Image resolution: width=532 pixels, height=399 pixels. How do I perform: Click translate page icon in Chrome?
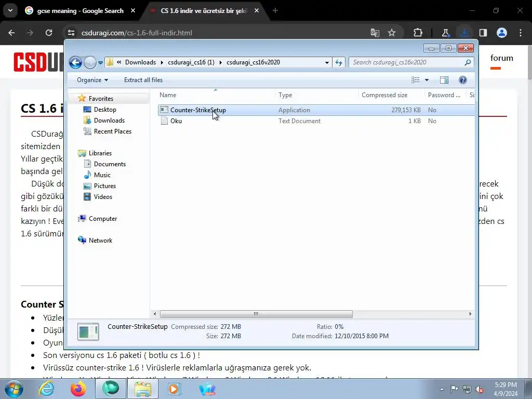375,33
